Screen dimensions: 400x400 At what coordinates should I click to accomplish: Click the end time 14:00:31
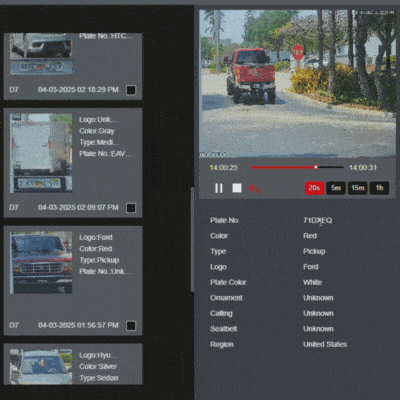(x=363, y=167)
